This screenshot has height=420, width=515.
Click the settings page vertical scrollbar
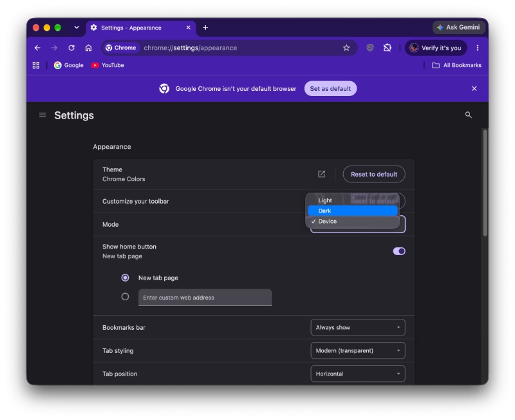pos(485,183)
